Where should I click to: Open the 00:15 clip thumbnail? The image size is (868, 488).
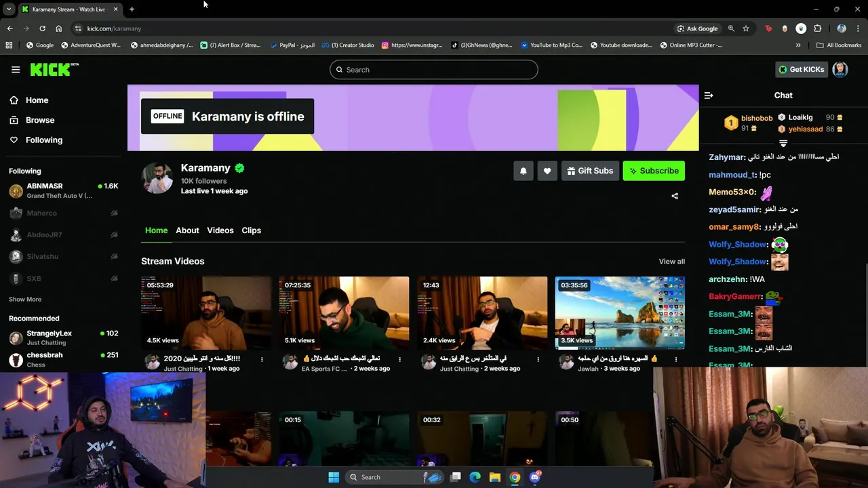[x=344, y=439]
